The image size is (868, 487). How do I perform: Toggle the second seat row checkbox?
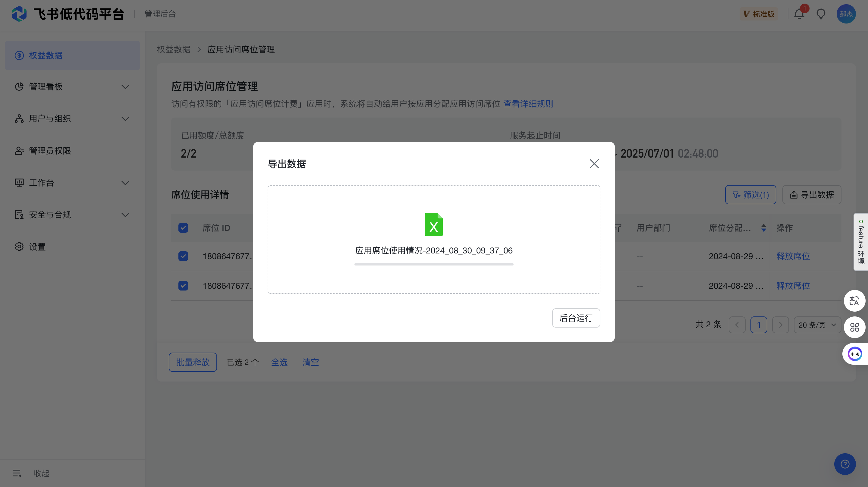tap(183, 286)
